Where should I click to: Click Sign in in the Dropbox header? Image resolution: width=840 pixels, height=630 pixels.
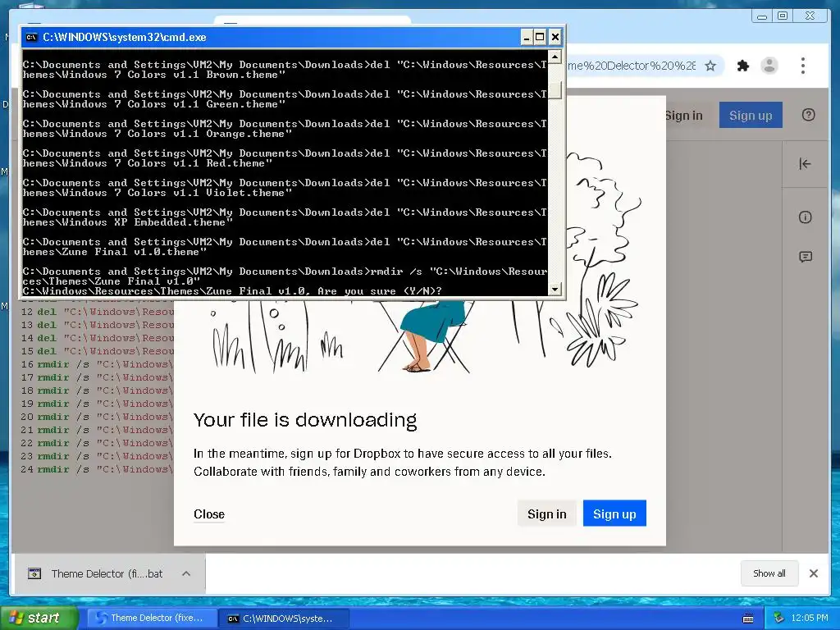pos(683,115)
